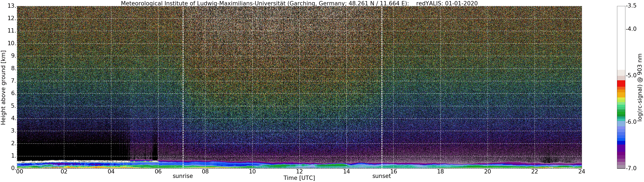
Task: Click the time axis tick label '06'
Action: (158, 172)
